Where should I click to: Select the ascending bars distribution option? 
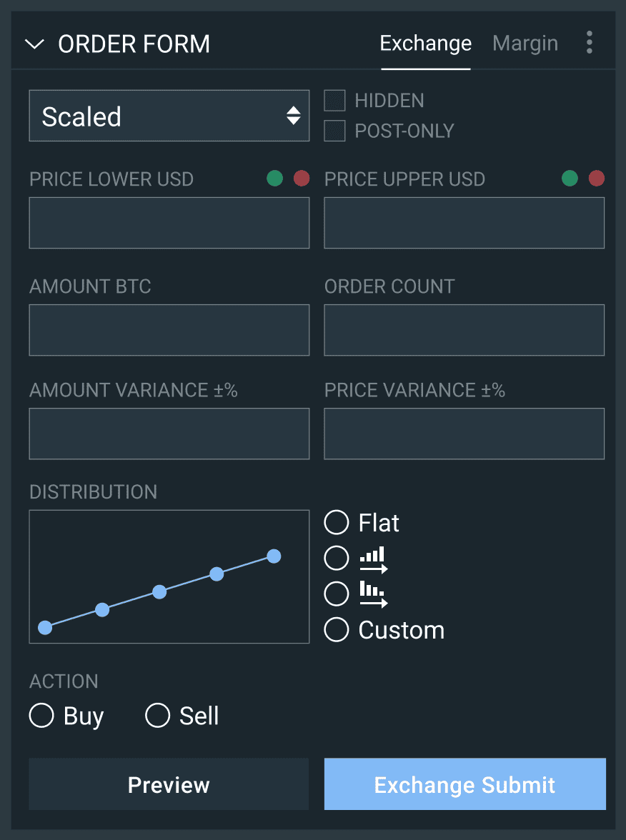click(337, 558)
